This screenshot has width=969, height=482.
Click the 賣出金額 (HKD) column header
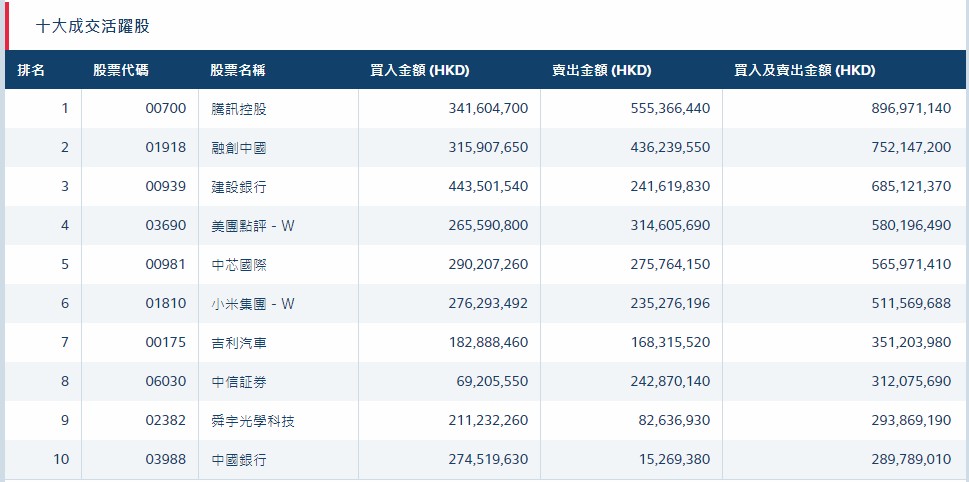(601, 70)
